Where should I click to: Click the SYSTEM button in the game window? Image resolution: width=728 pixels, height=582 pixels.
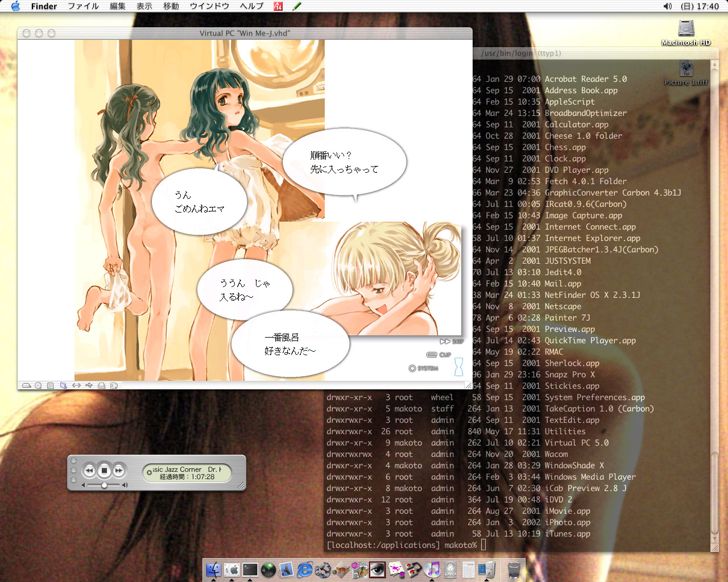pos(424,368)
